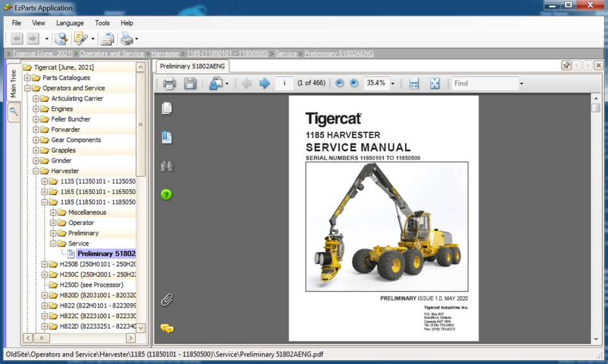Viewport: 608px width, 364px height.
Task: Open the Language menu
Action: pos(70,23)
